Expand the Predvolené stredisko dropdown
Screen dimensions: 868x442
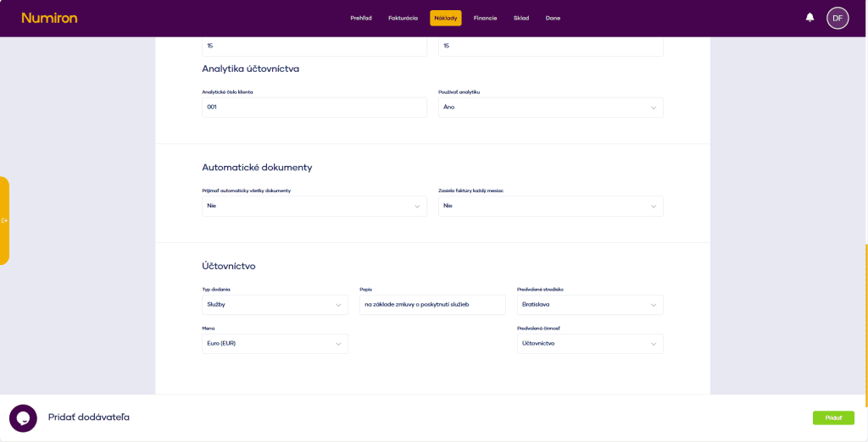click(590, 305)
